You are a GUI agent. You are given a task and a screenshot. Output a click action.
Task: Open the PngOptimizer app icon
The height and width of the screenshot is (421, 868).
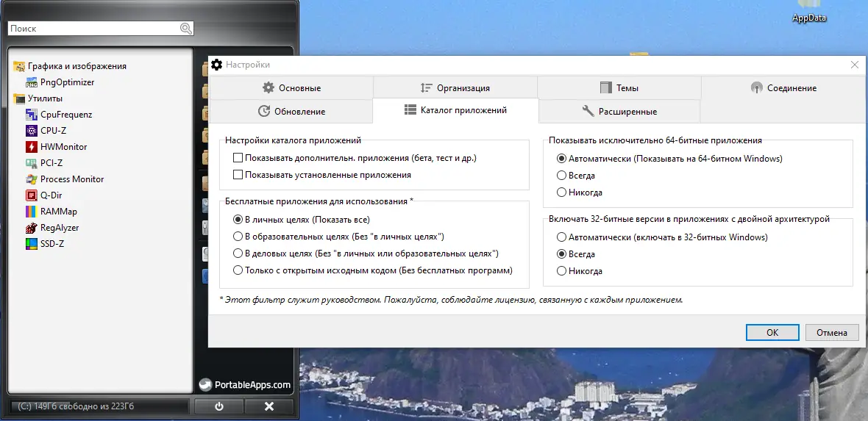[x=32, y=82]
